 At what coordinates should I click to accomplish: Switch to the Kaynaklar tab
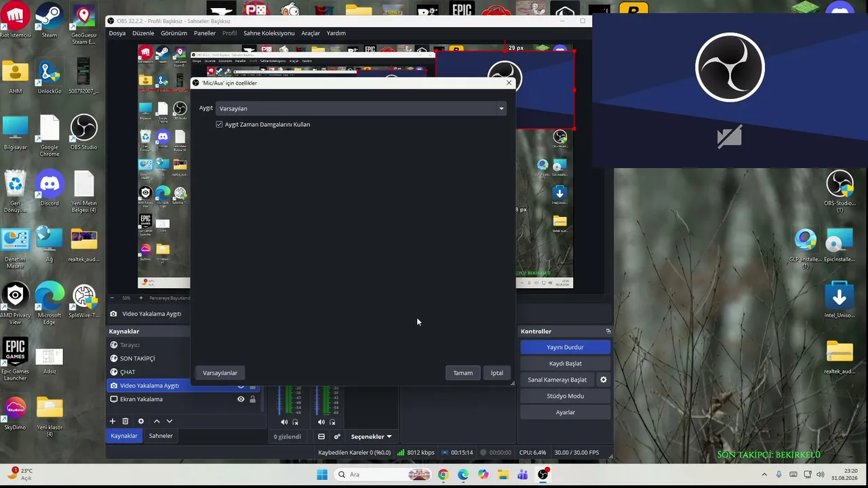pos(124,436)
